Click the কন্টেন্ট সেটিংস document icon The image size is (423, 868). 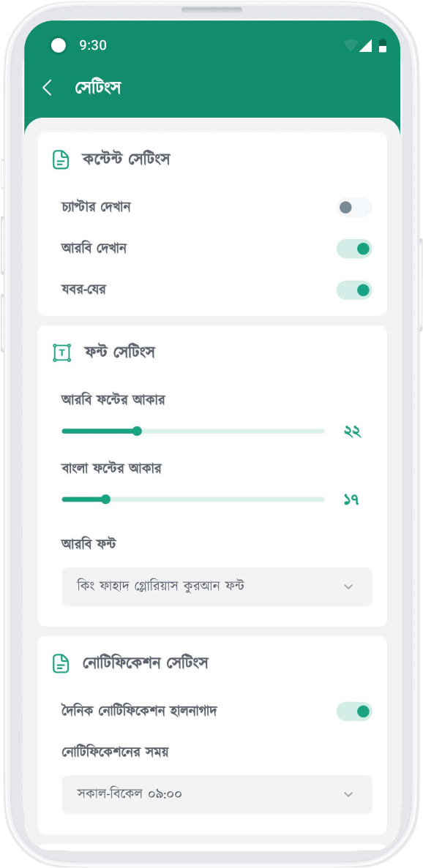coord(61,159)
